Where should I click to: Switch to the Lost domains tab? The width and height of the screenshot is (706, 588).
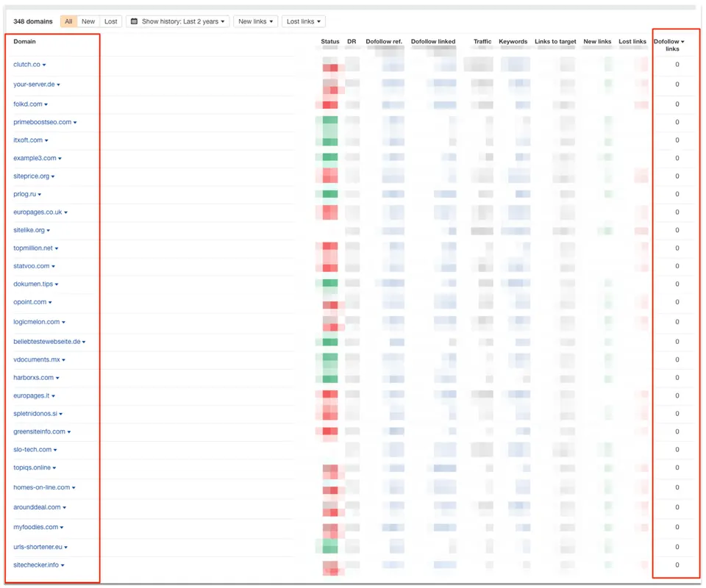point(111,21)
